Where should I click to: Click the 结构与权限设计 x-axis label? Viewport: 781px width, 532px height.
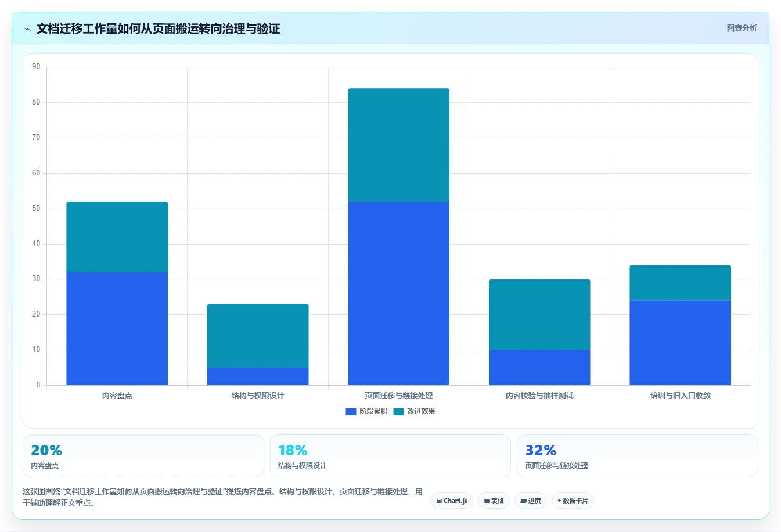coord(258,396)
